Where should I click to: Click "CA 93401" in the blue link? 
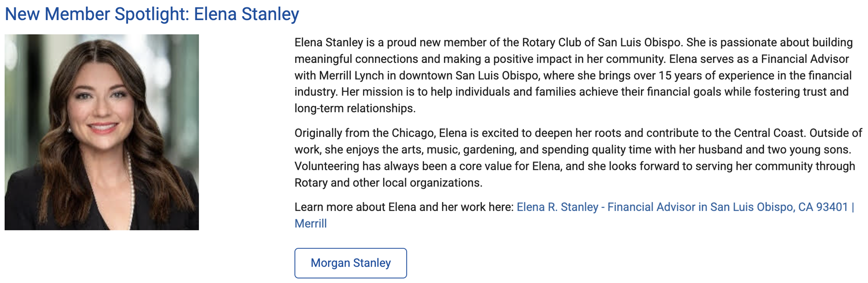click(x=823, y=207)
